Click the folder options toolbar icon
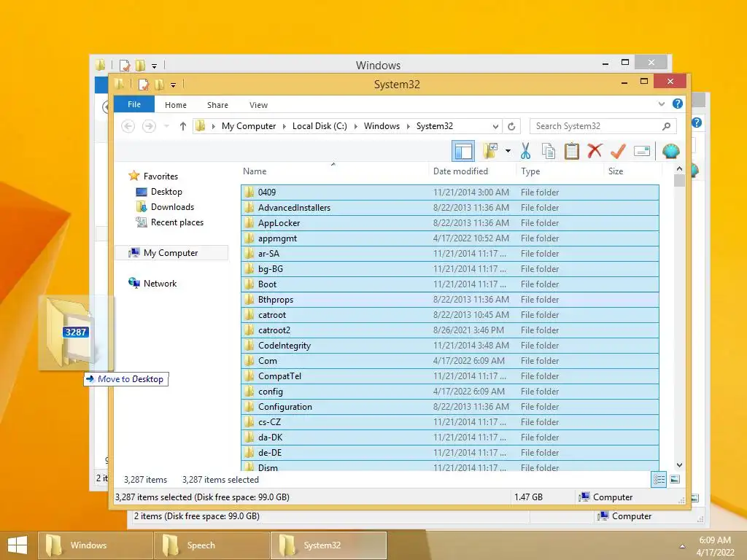Image resolution: width=747 pixels, height=560 pixels. click(490, 152)
